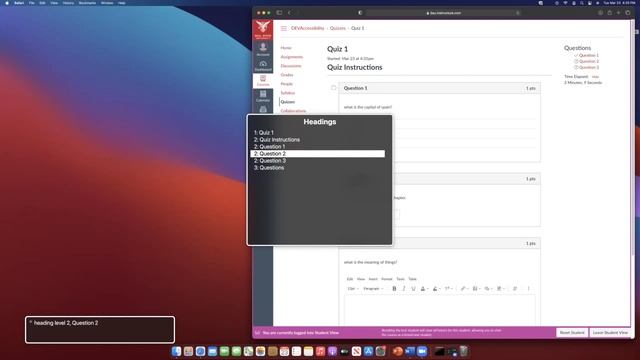
Task: Select '2: Question 3' in Headings rotor
Action: coord(269,160)
